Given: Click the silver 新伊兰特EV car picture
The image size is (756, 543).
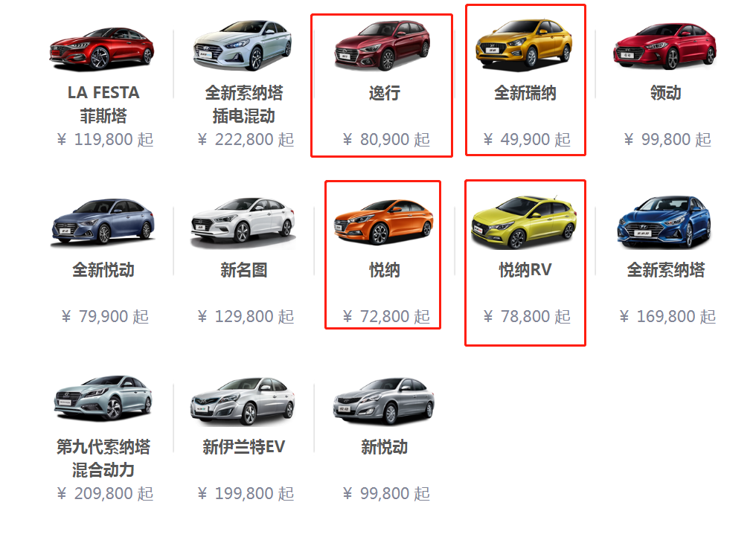Looking at the screenshot, I should [243, 401].
